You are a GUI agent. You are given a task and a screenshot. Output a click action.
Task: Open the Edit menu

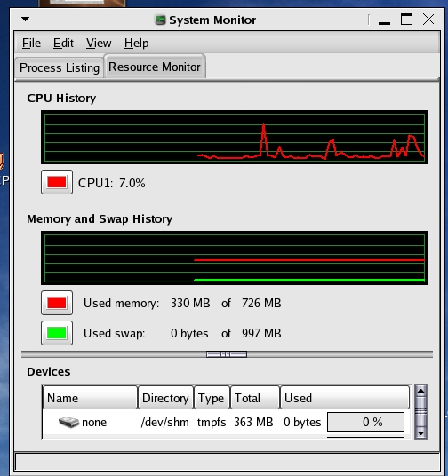(x=63, y=44)
